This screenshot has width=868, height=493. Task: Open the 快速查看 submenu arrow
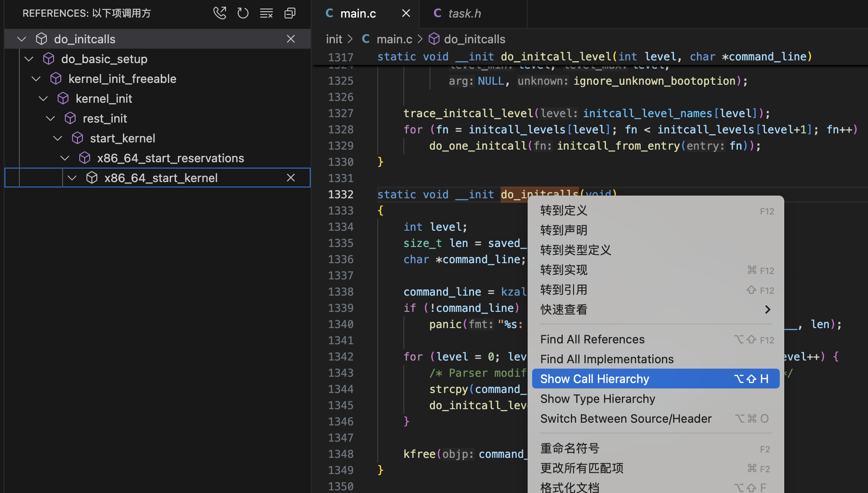coord(768,310)
